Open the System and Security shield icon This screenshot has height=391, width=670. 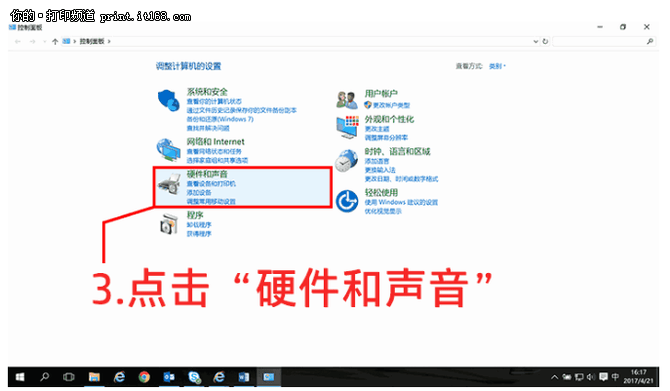168,100
